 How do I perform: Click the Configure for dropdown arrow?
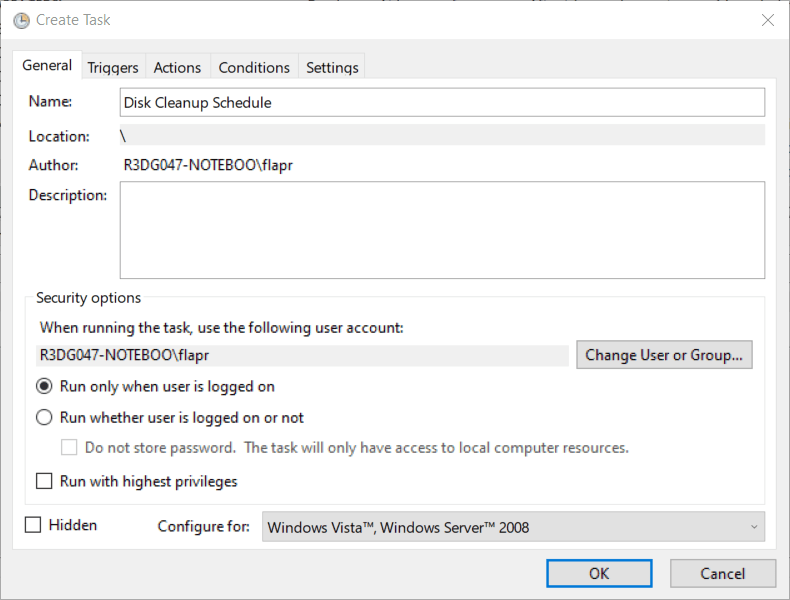point(753,527)
